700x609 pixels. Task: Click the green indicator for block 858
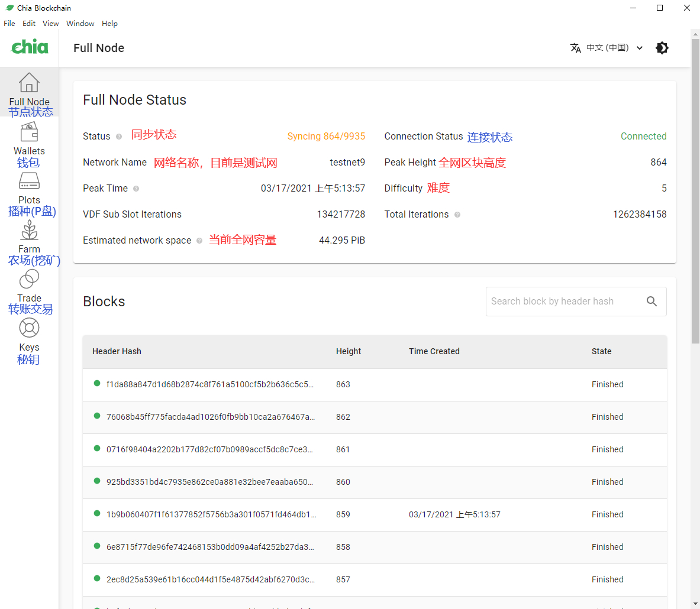(96, 546)
